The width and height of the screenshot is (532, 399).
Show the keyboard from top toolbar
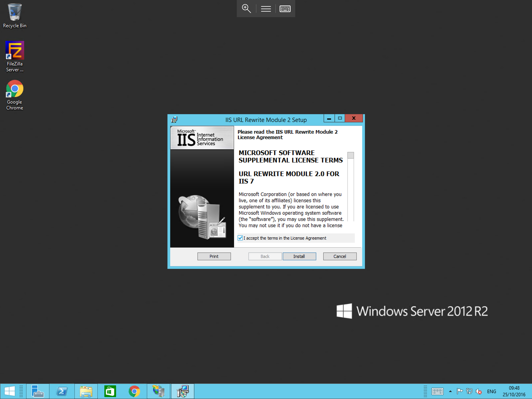(x=285, y=9)
